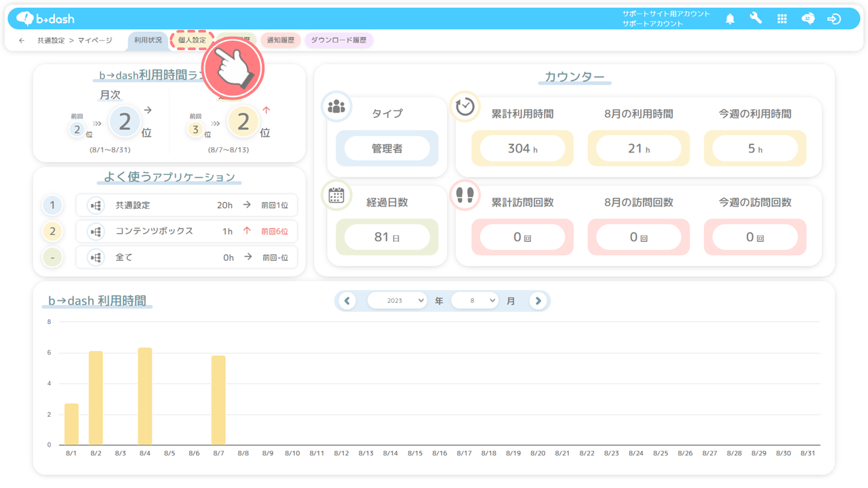Select the 共通設定 20h application row
The image size is (868, 488).
coord(186,205)
